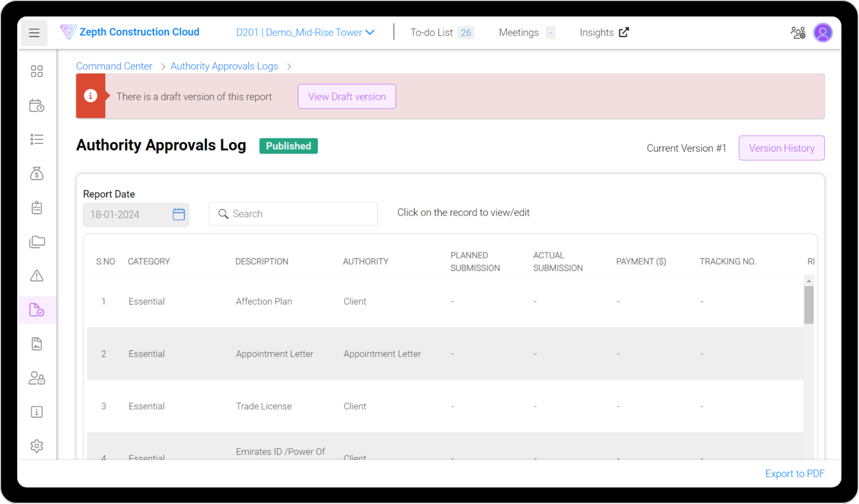The height and width of the screenshot is (504, 859).
Task: Open the calendar schedule sidebar icon
Action: tap(36, 106)
